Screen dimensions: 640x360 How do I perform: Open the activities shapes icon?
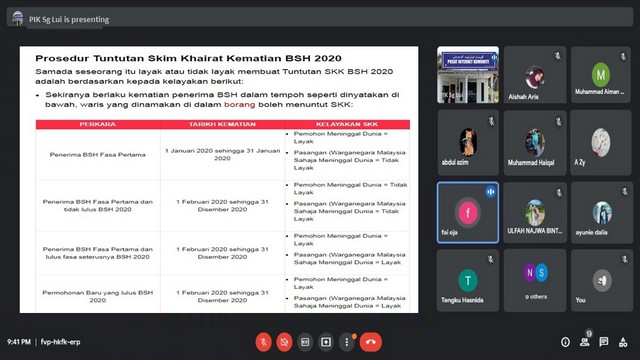click(x=623, y=342)
